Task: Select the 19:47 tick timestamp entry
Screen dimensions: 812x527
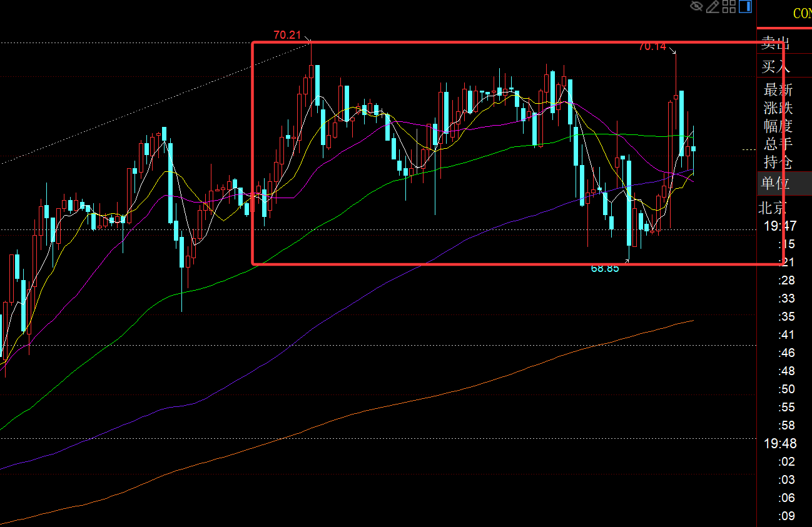Action: click(x=779, y=226)
